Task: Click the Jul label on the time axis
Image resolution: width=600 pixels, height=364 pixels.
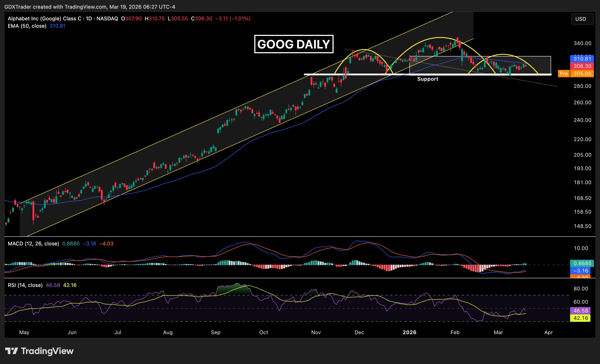Action: 118,332
